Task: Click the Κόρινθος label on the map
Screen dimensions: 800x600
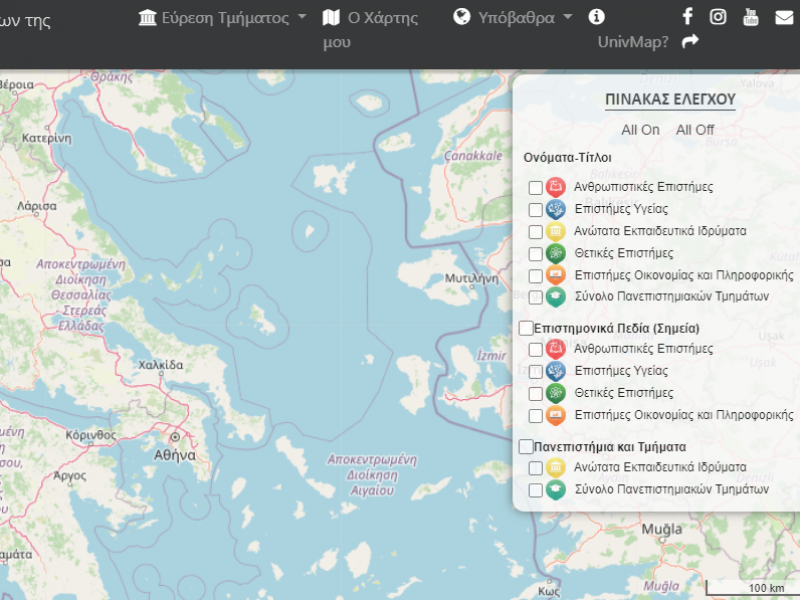Action: tap(91, 435)
